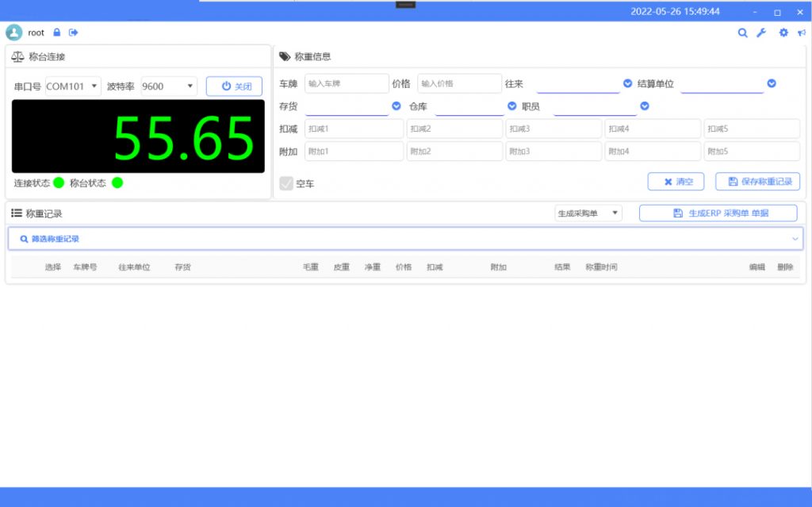The image size is (812, 507).
Task: Open the search magnifier icon at top right
Action: pos(742,33)
